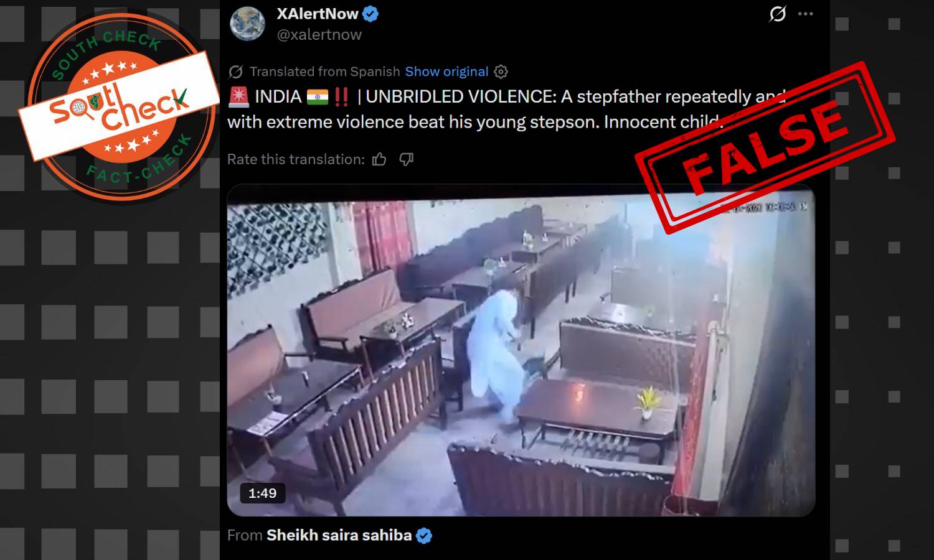Image resolution: width=934 pixels, height=560 pixels.
Task: Open Sheikh saira sahiba source profile
Action: (x=339, y=535)
